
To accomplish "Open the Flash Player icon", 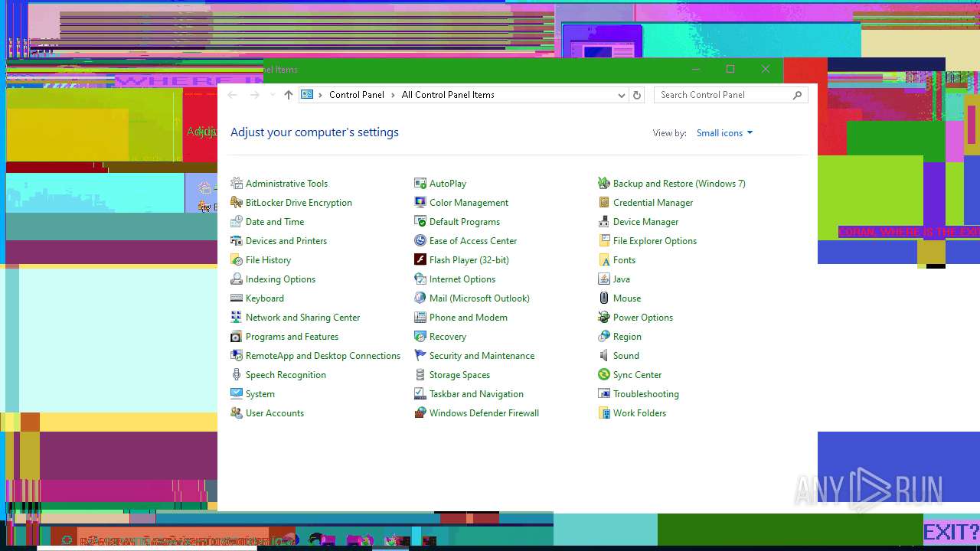I will [x=420, y=260].
